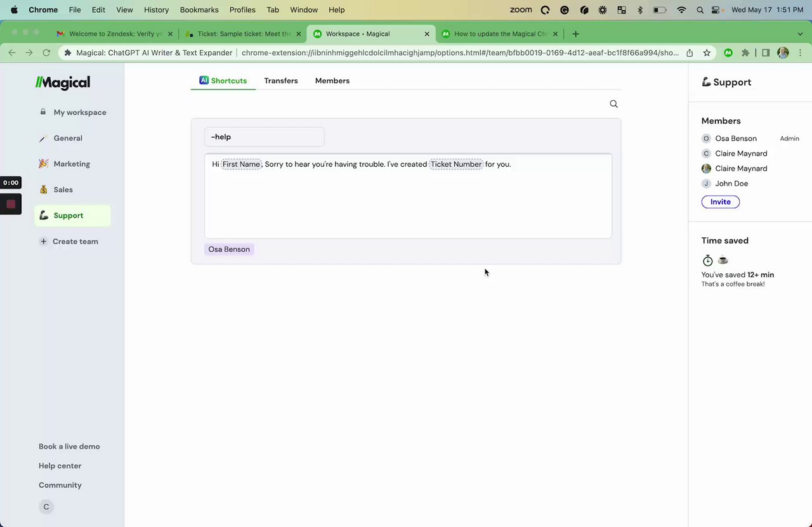This screenshot has height=527, width=812.
Task: Select member Osa Benson in Members list
Action: pyautogui.click(x=736, y=138)
